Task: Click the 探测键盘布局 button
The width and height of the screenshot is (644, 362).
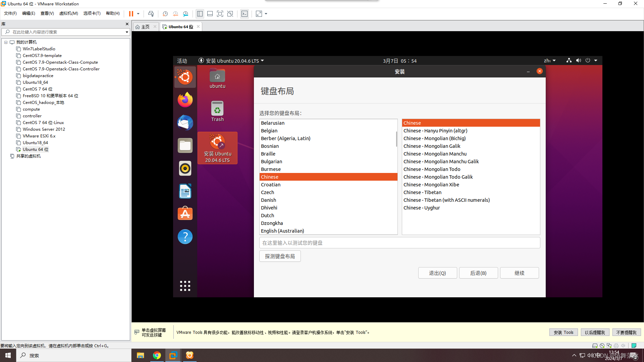Action: click(x=280, y=256)
